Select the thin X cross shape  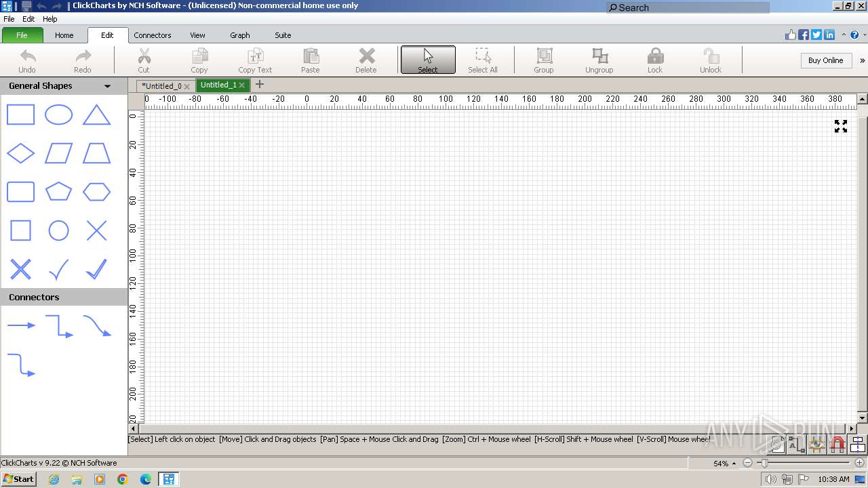pos(96,230)
